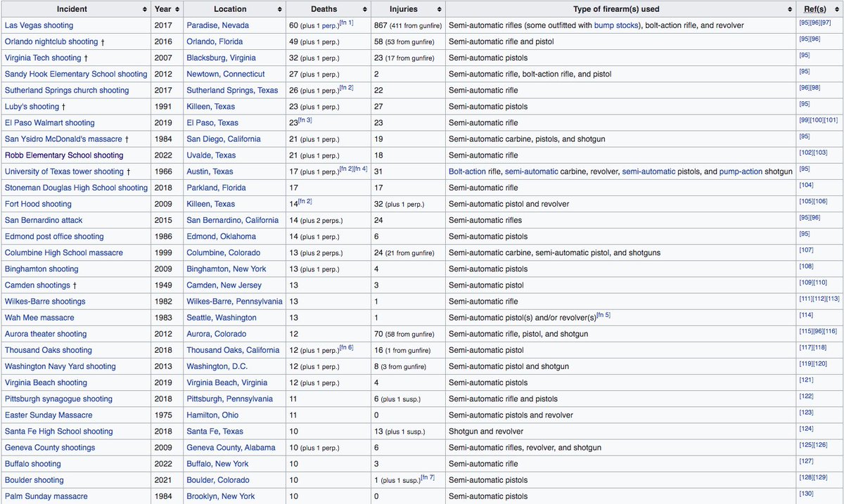Open Virginia Beach shooting article
The height and width of the screenshot is (504, 844).
click(46, 382)
